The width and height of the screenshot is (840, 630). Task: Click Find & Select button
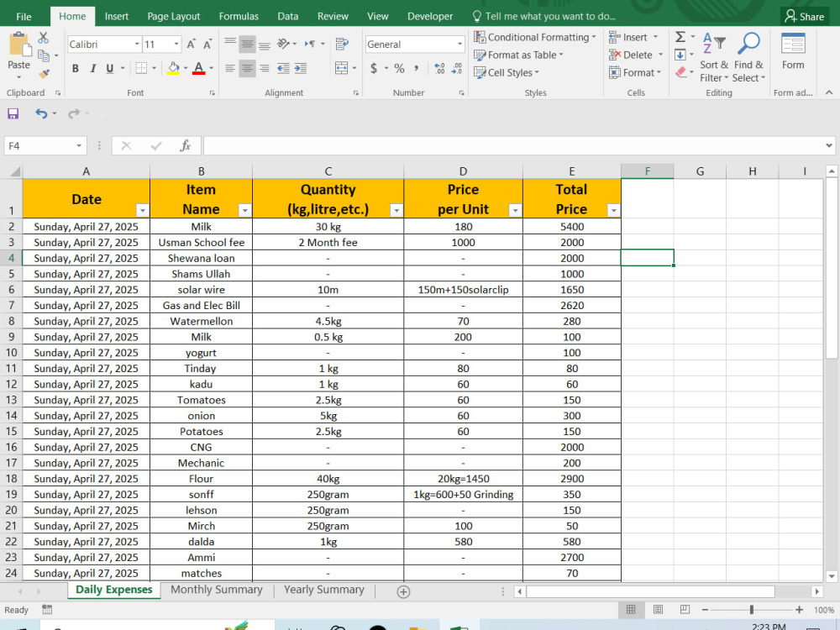[748, 58]
